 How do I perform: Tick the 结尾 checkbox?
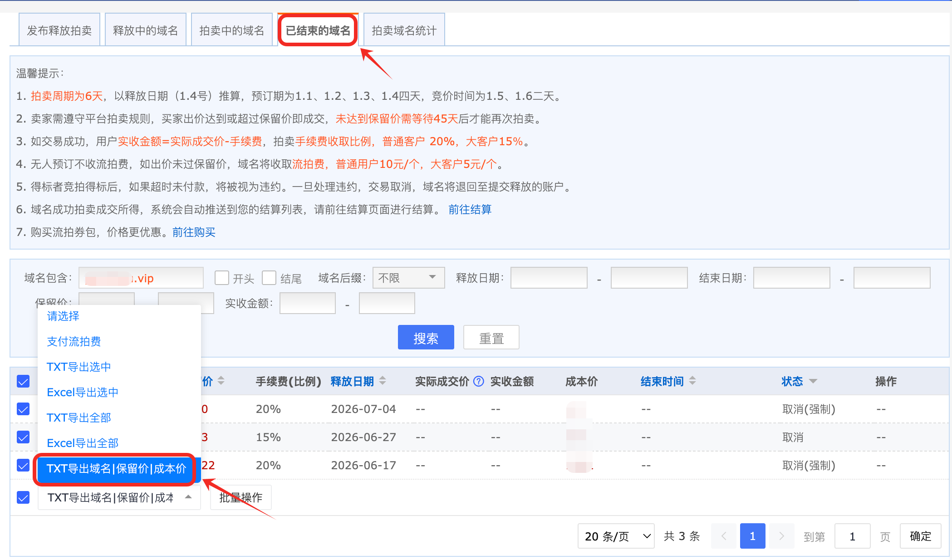[269, 278]
